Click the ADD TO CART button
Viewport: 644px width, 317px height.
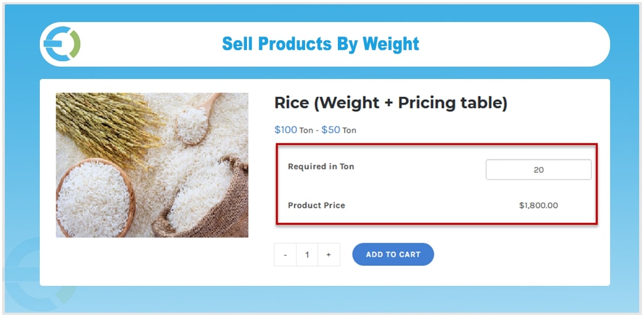(x=393, y=254)
